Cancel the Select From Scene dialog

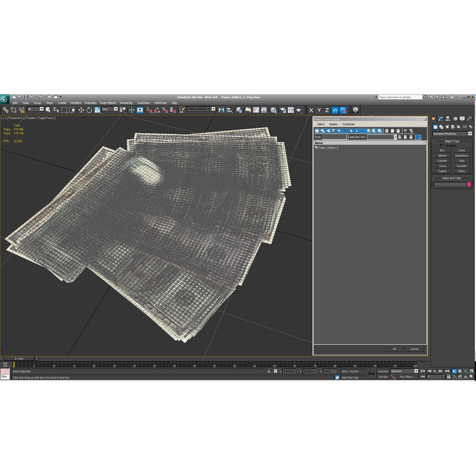point(414,349)
